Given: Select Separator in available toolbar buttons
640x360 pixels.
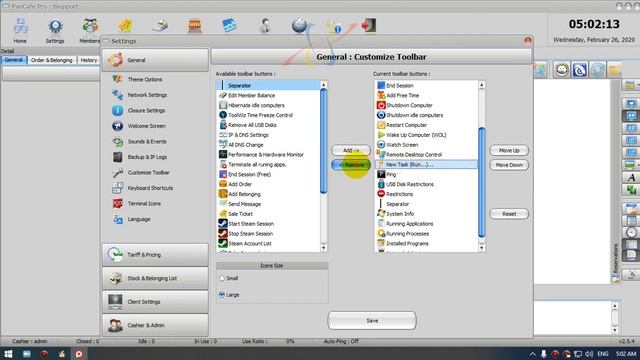Looking at the screenshot, I should point(269,85).
